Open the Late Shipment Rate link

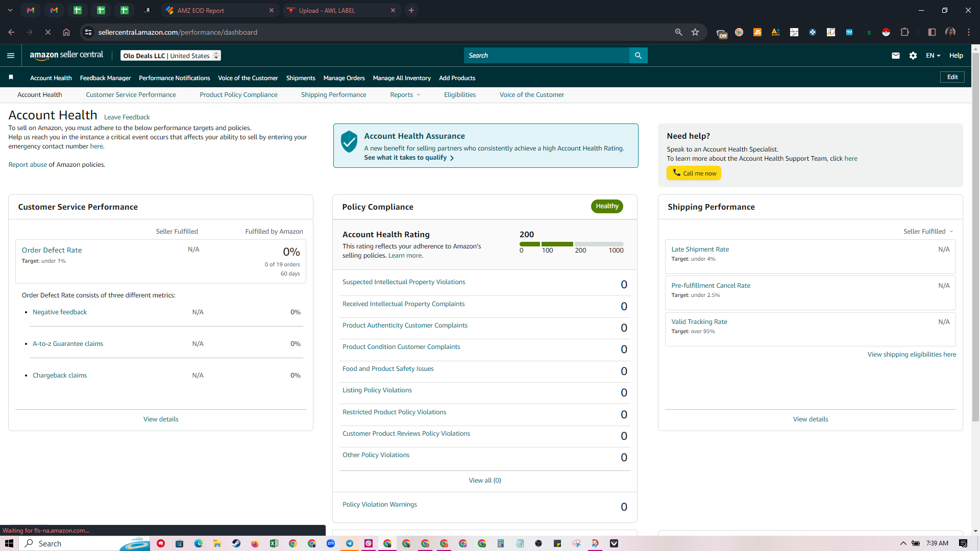point(700,249)
